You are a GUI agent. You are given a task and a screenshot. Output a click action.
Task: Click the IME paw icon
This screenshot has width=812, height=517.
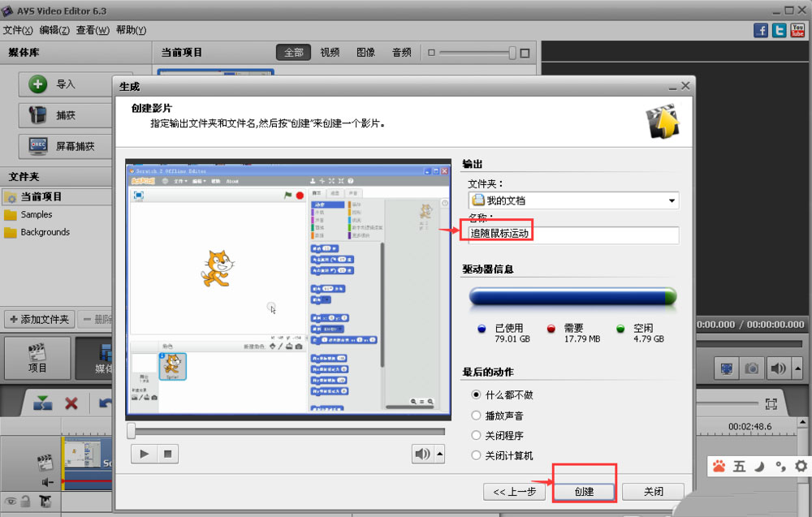[719, 467]
